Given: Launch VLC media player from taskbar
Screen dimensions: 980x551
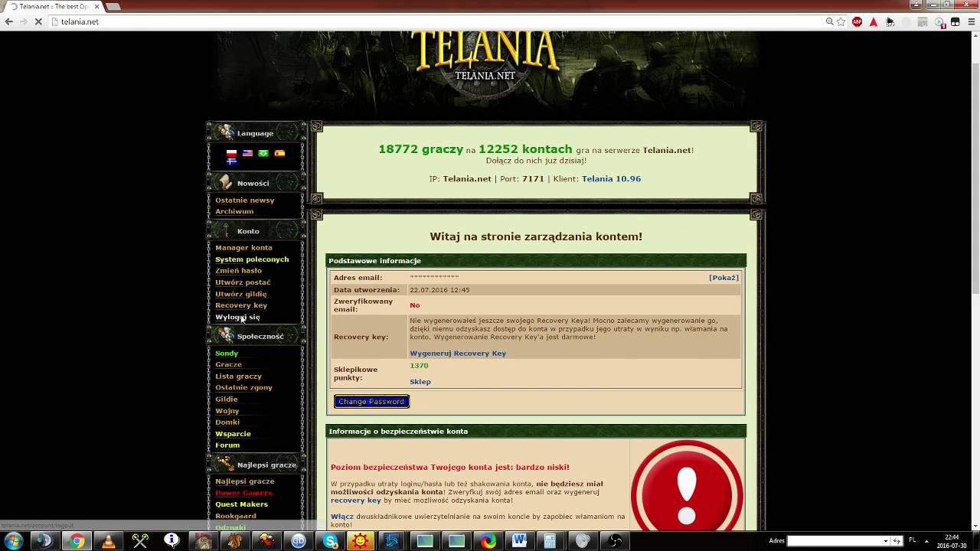Looking at the screenshot, I should (108, 541).
